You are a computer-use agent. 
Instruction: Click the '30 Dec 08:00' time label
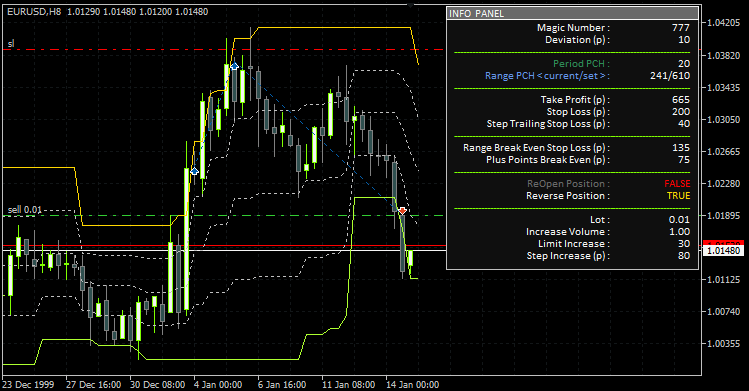(158, 384)
